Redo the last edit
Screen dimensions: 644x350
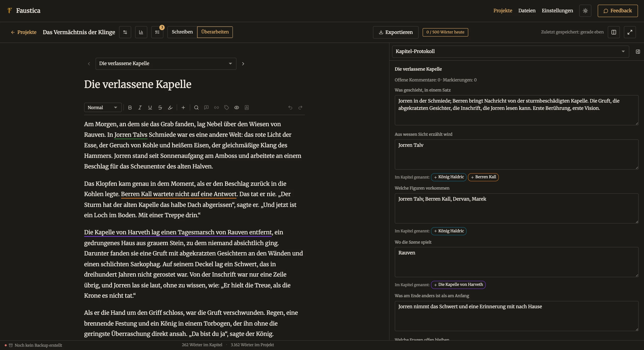[x=300, y=108]
